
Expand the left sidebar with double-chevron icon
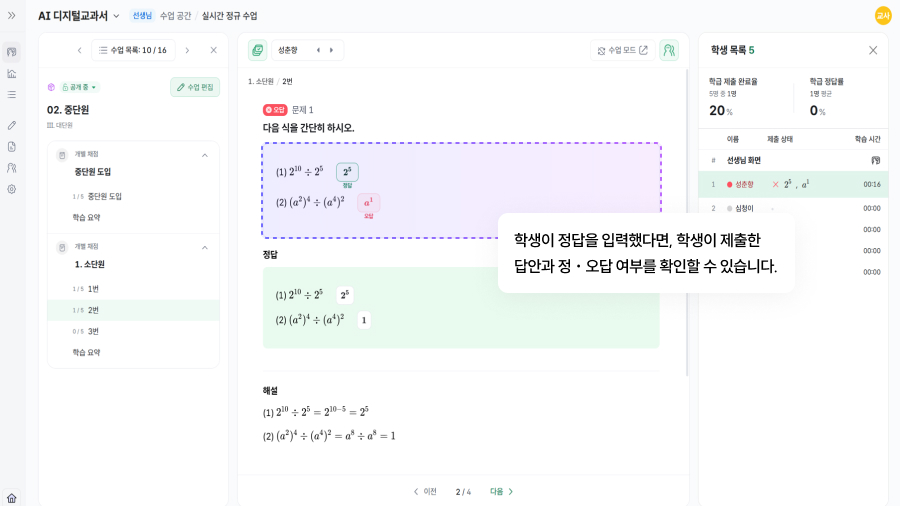click(x=12, y=15)
